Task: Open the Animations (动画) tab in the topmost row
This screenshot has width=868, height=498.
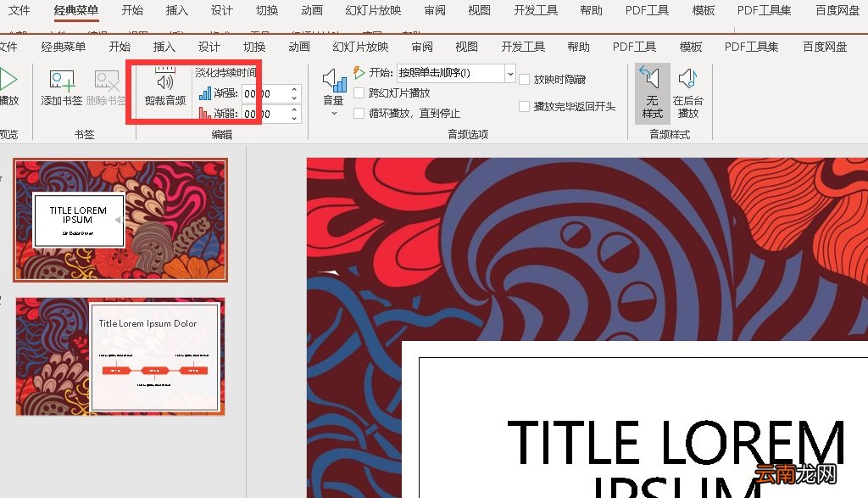Action: point(312,11)
